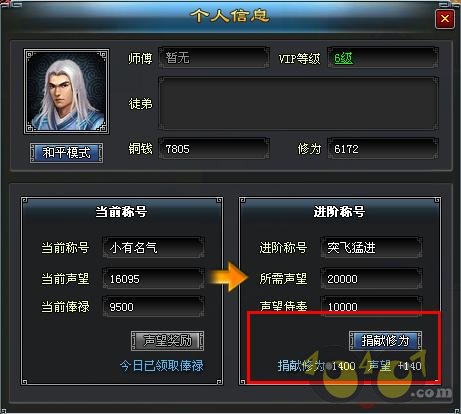Click the 铜钱 field showing 7805

coord(214,148)
